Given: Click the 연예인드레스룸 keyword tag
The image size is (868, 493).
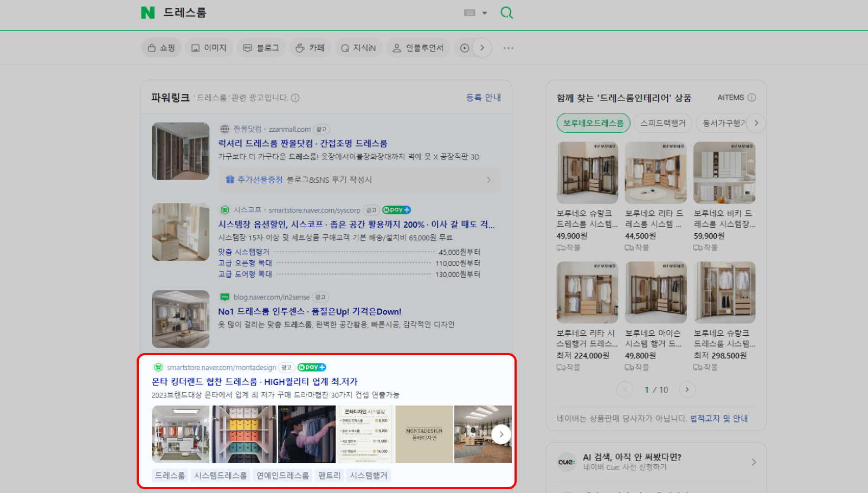Looking at the screenshot, I should [x=282, y=476].
